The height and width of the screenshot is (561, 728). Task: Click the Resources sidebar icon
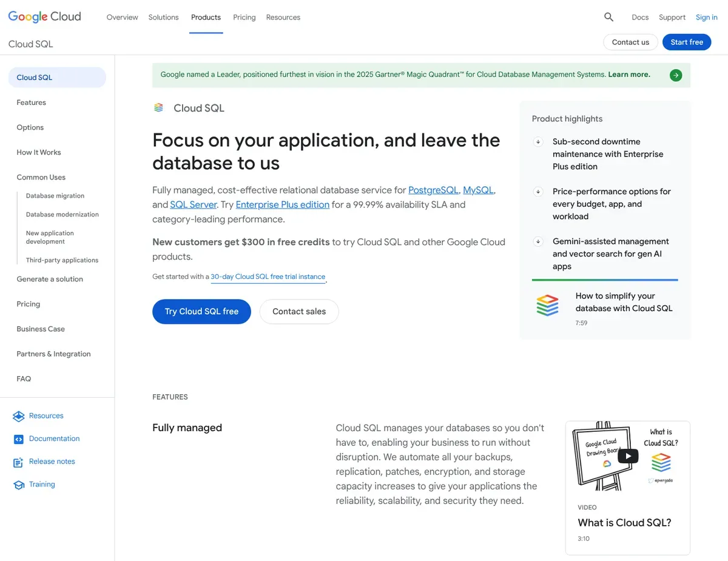coord(18,416)
